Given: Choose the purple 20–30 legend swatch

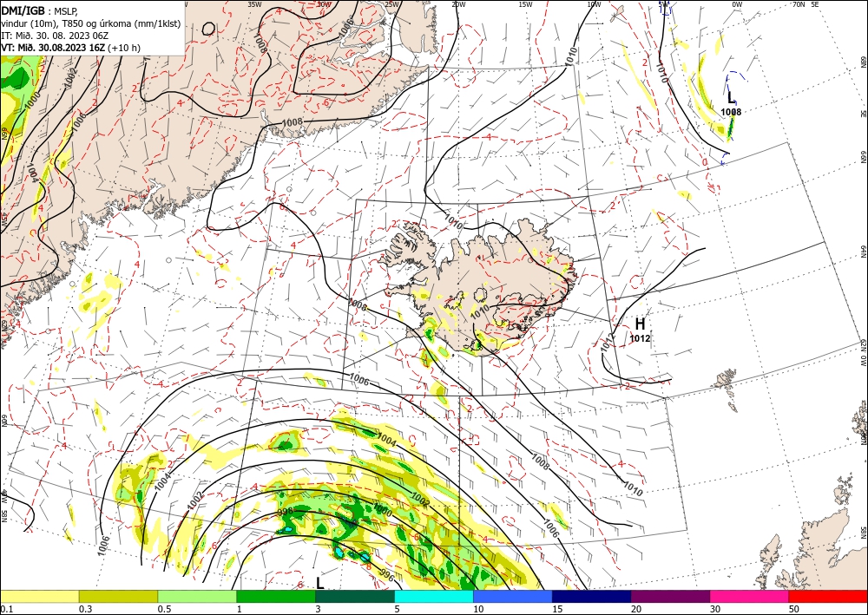Looking at the screenshot, I should pyautogui.click(x=670, y=596).
